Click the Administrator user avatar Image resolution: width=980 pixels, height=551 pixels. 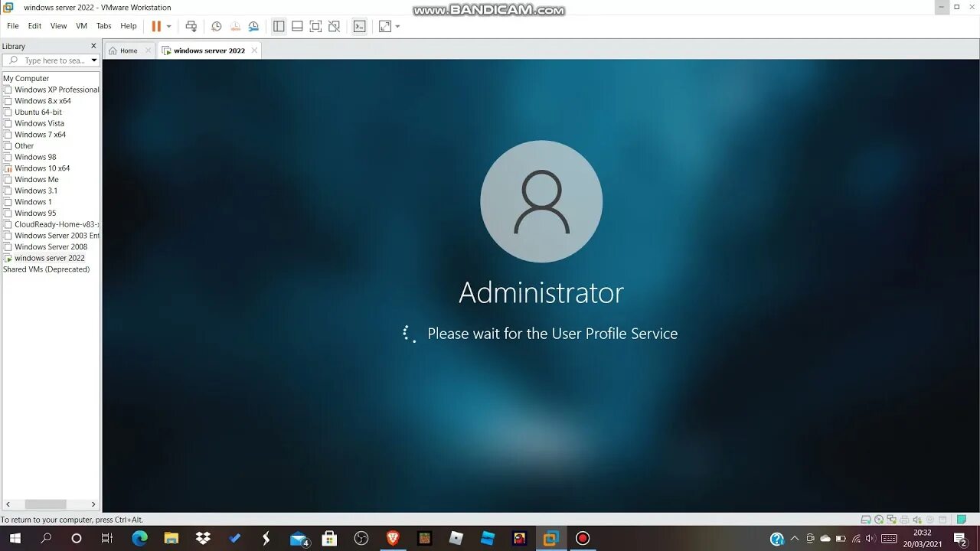pyautogui.click(x=541, y=201)
